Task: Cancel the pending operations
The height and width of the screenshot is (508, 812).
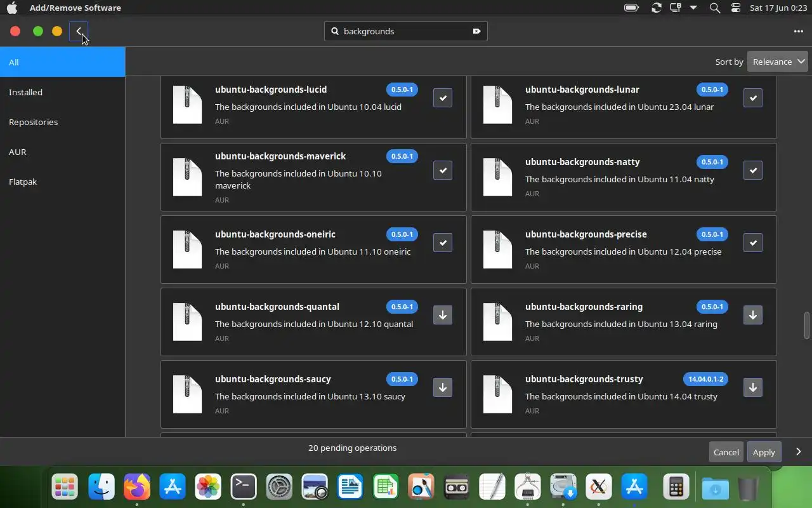Action: pos(726,452)
